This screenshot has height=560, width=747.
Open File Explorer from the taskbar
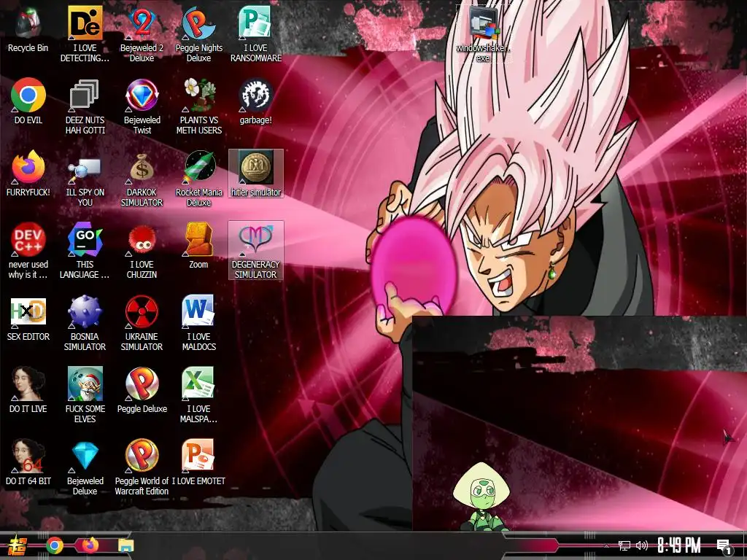tap(125, 545)
